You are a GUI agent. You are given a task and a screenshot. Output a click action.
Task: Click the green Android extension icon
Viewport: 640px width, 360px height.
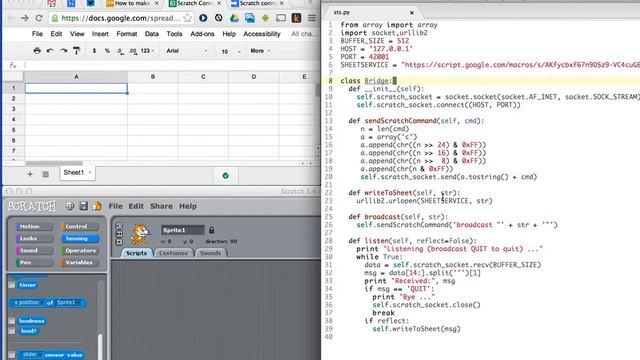[265, 18]
